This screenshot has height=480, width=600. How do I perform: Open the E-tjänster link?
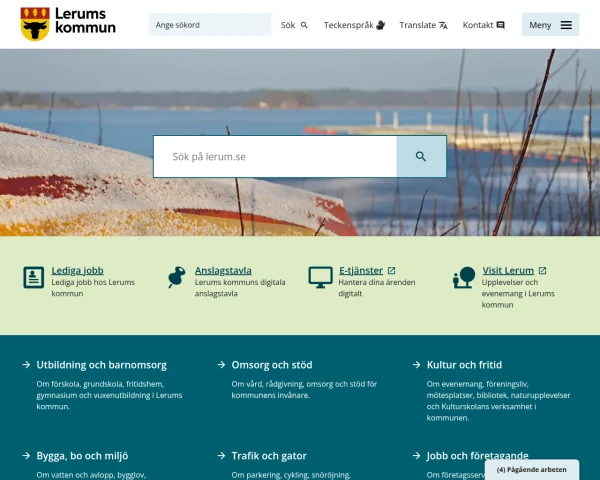[361, 270]
